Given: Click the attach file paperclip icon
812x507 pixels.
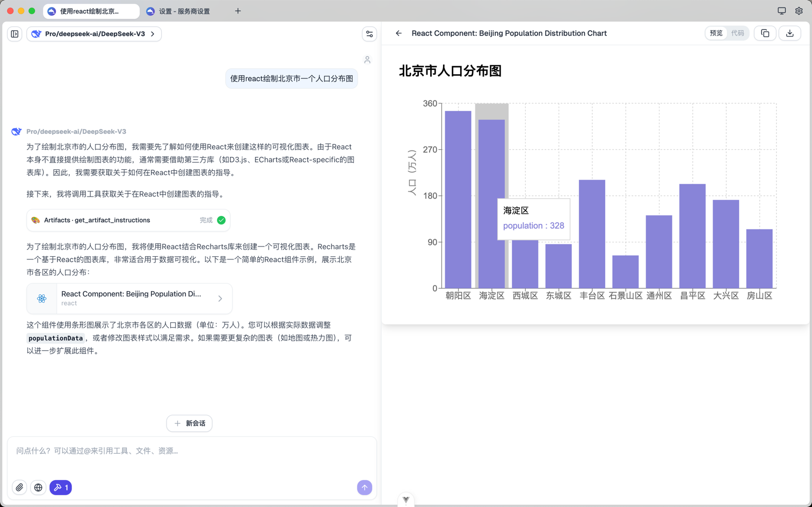Looking at the screenshot, I should click(19, 488).
